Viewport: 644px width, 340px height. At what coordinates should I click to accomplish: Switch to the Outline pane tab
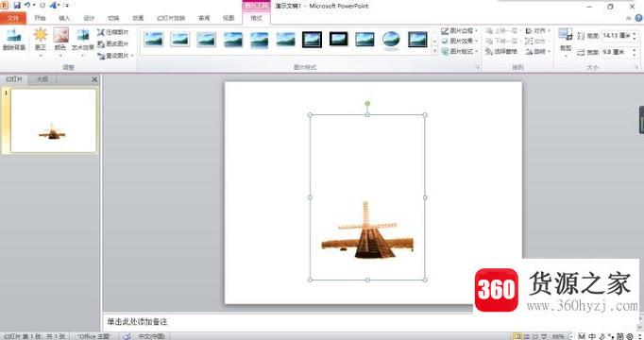click(x=42, y=79)
